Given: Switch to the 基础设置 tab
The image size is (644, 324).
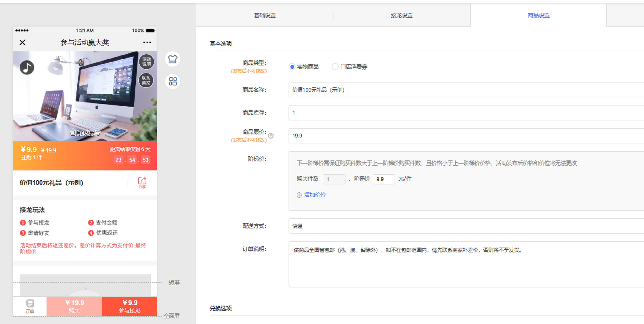Looking at the screenshot, I should [x=265, y=15].
